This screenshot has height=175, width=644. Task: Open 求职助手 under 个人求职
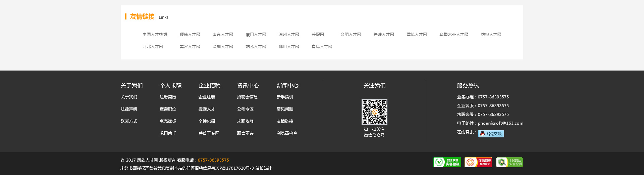point(168,133)
